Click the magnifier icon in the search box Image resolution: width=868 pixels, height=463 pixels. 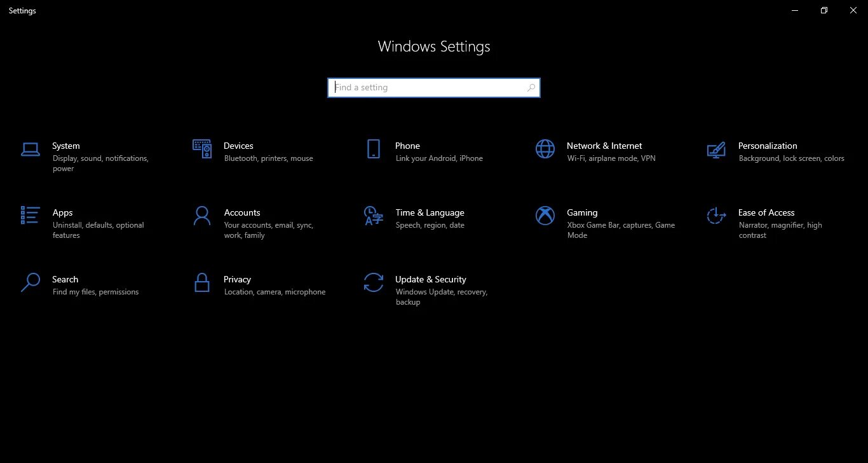[531, 88]
